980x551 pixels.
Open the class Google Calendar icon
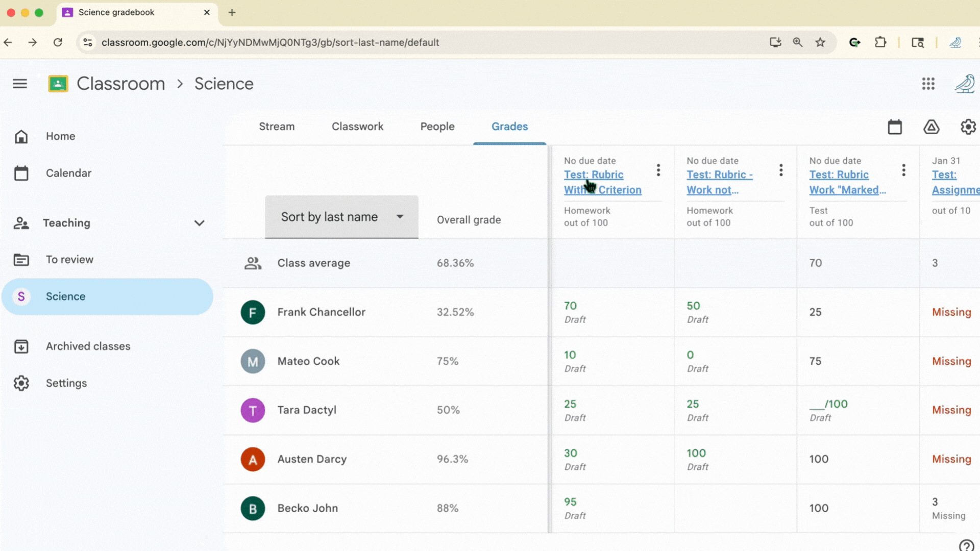tap(894, 127)
